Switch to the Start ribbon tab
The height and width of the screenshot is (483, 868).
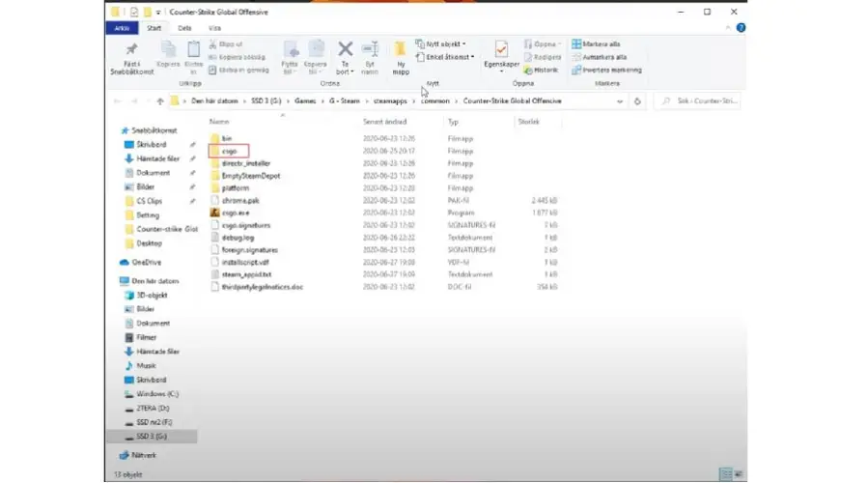click(154, 28)
